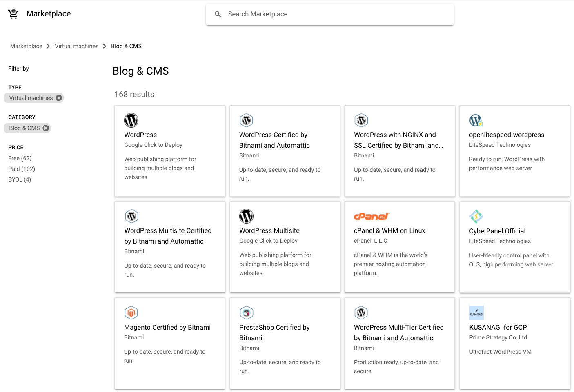Screen dimensions: 574x392
Task: Filter results by Free pricing
Action: (20, 158)
